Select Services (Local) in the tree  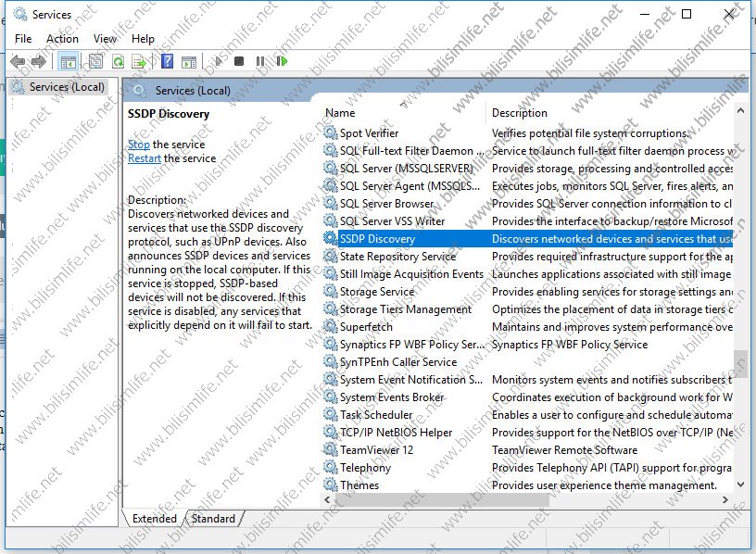tap(66, 87)
